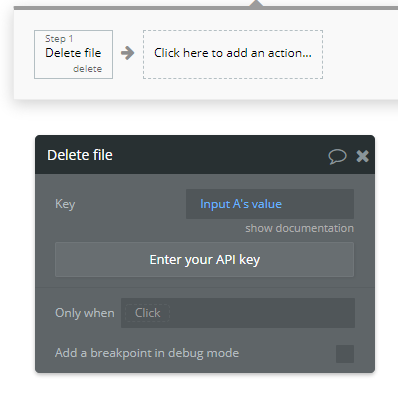Click the dashed Click placeholder in Only when
The image size is (398, 393).
147,313
